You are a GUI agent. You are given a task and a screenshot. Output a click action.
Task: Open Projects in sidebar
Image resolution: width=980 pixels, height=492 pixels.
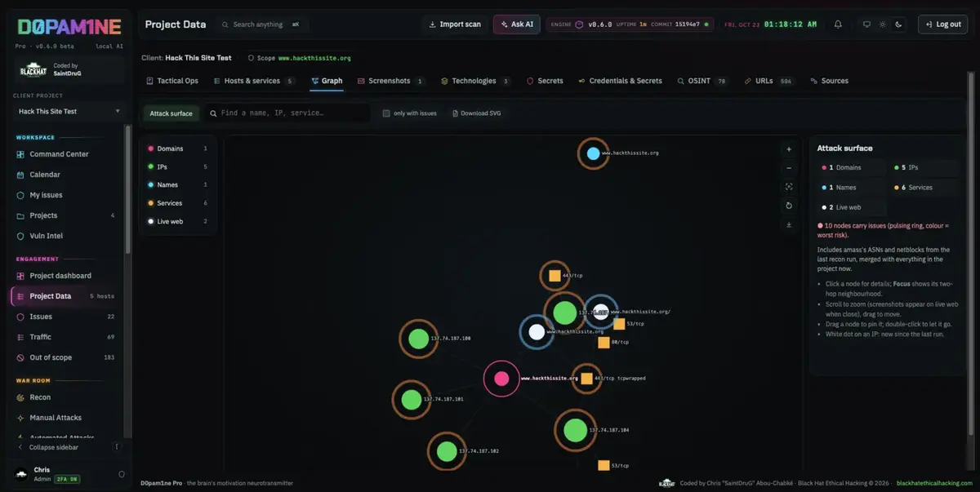[67, 215]
